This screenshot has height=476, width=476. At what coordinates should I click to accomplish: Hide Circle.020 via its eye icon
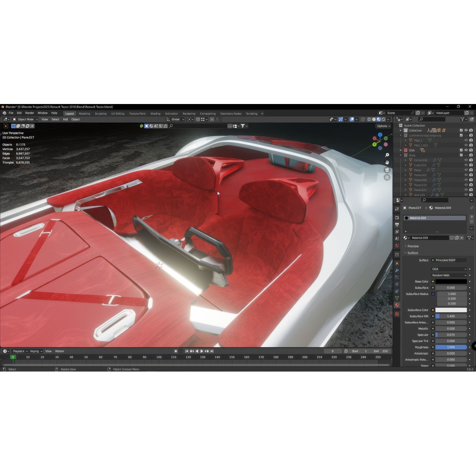pyautogui.click(x=466, y=160)
